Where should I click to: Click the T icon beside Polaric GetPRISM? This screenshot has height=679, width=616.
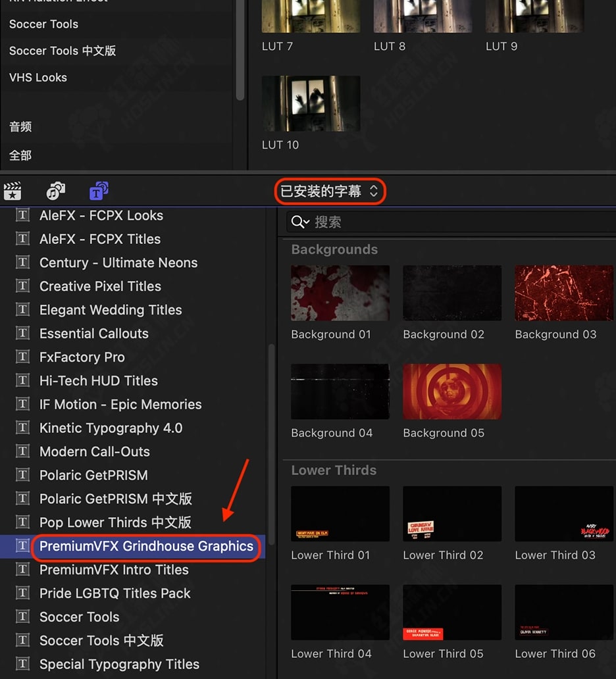[22, 474]
